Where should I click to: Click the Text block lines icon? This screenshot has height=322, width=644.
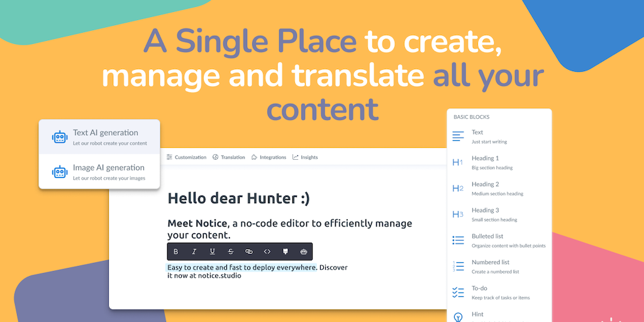[x=458, y=136]
